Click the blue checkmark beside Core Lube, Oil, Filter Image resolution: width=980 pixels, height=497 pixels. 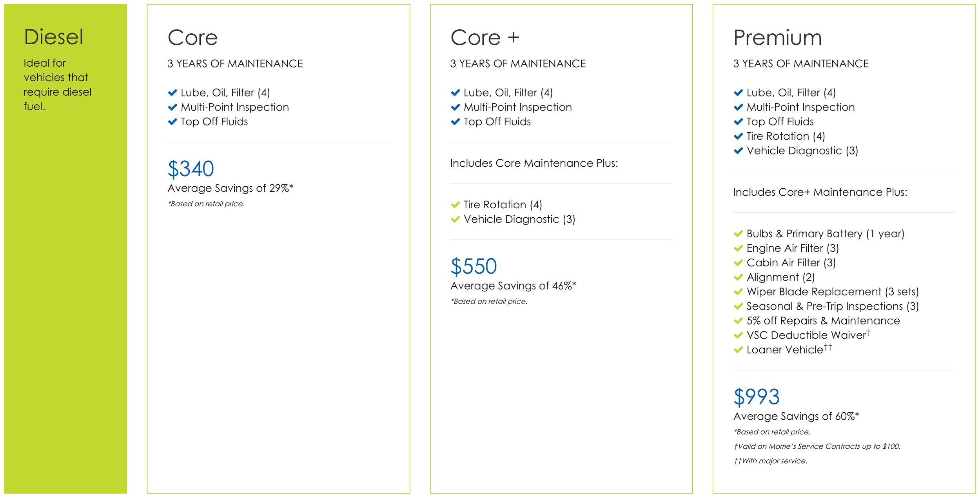tap(172, 93)
